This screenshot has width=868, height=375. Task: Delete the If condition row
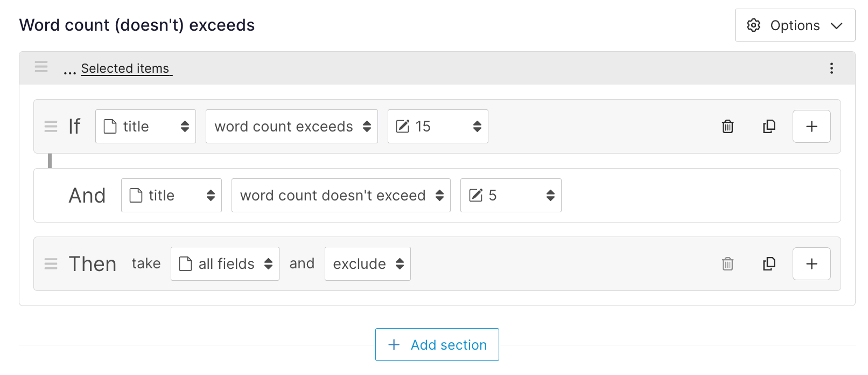click(727, 127)
